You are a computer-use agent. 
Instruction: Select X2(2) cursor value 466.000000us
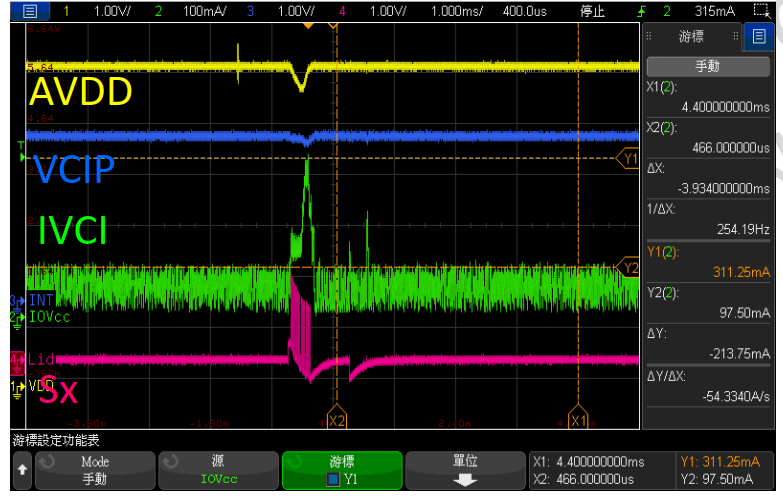click(x=731, y=148)
